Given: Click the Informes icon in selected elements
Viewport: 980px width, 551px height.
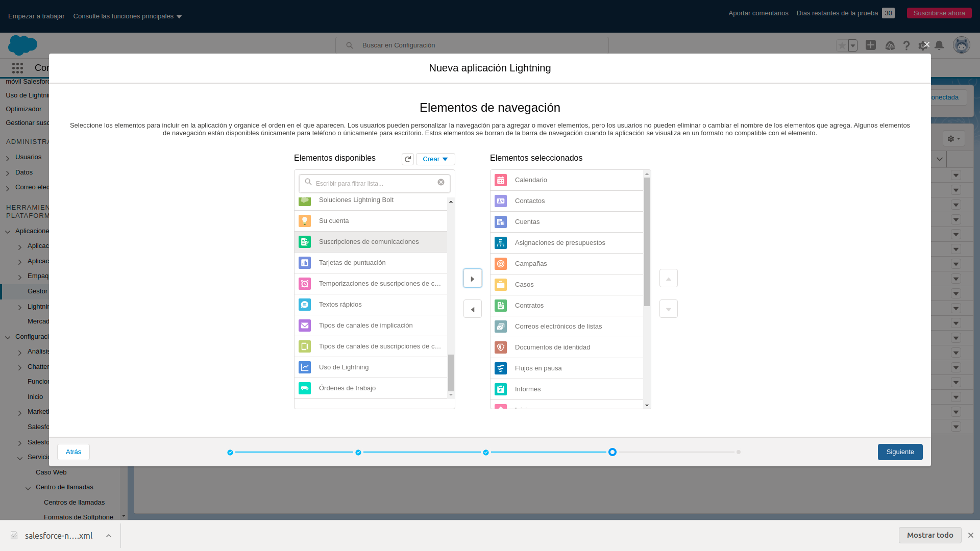Looking at the screenshot, I should pyautogui.click(x=501, y=389).
